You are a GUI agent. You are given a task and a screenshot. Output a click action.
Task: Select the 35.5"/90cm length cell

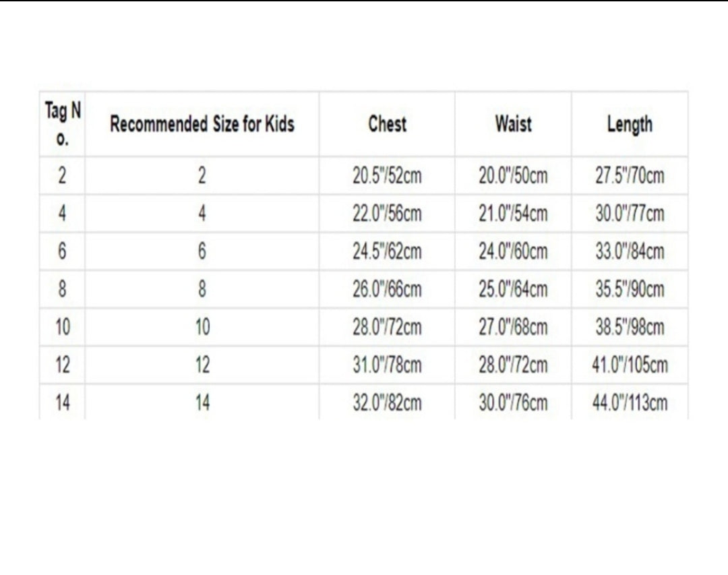click(x=630, y=289)
